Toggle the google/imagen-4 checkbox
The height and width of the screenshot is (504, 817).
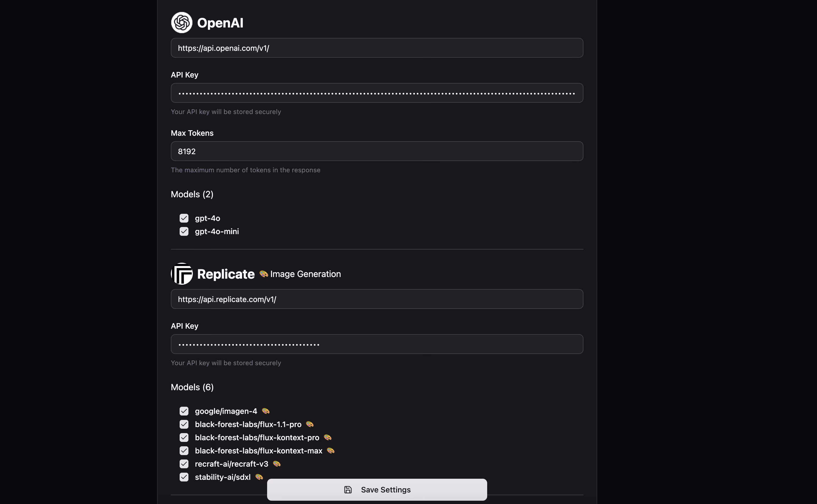(x=184, y=411)
